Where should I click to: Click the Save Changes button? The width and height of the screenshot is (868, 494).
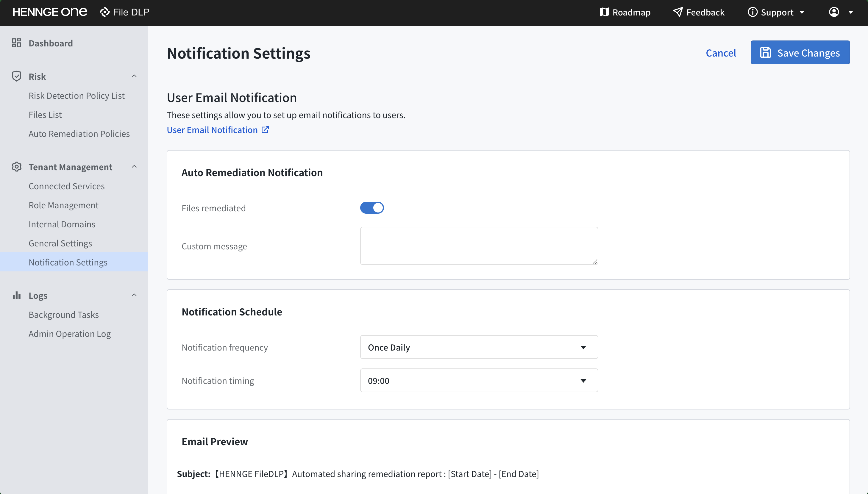[800, 53]
